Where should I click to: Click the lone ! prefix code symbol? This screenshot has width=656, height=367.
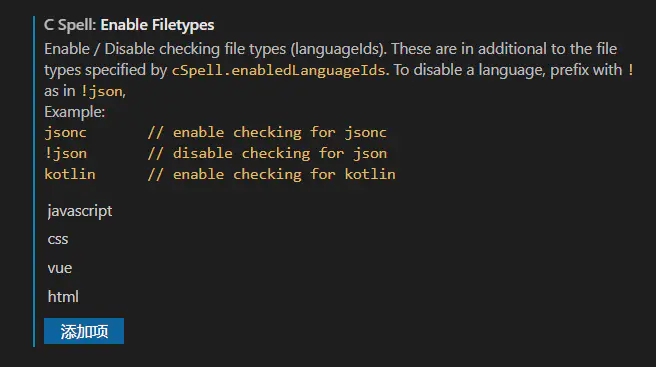point(630,70)
